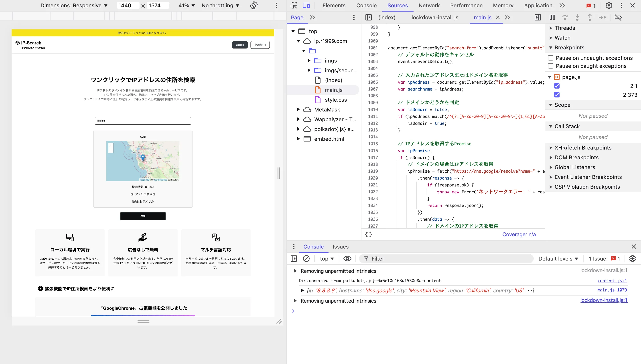
Task: Enable Pause on uncaught exceptions
Action: [x=550, y=58]
